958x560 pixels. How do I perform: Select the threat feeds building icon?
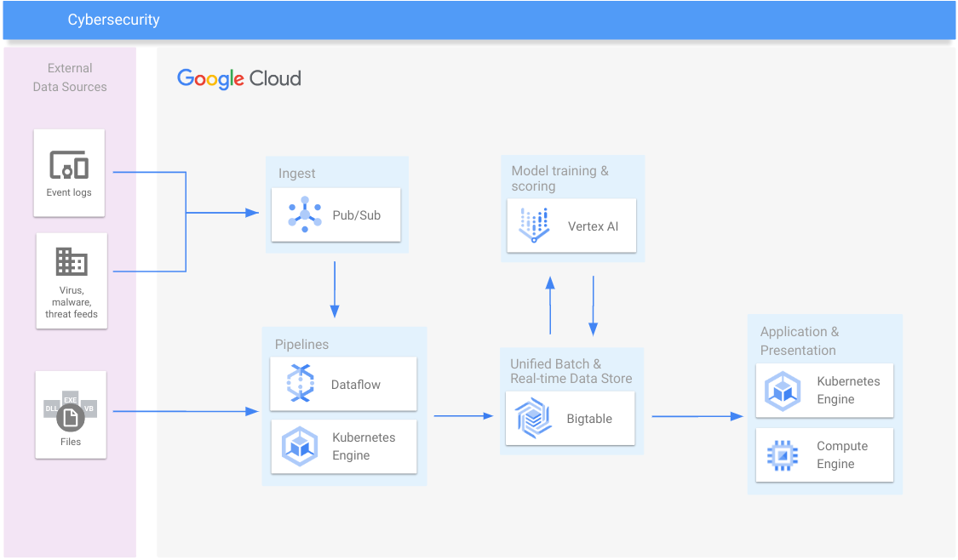click(72, 261)
